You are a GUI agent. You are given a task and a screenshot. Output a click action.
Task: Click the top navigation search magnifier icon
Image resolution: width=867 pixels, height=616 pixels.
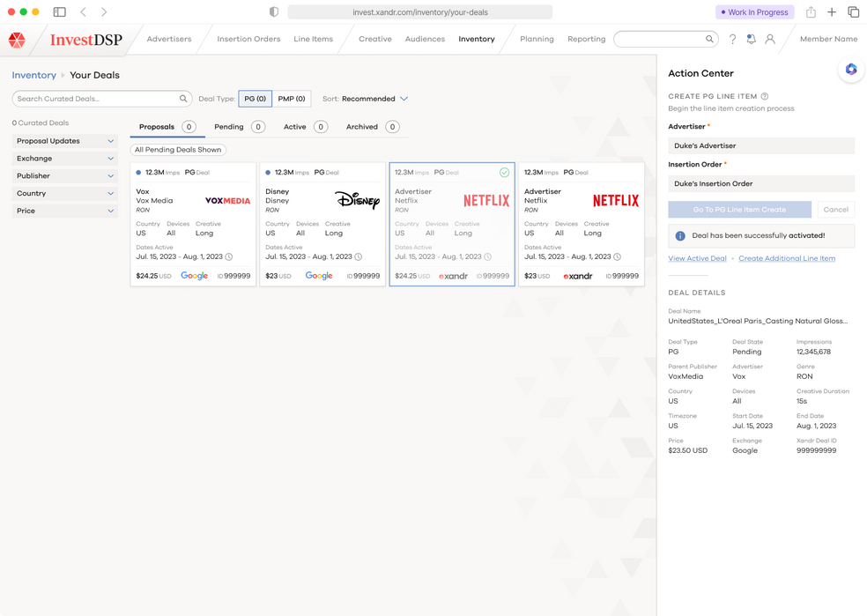[709, 39]
